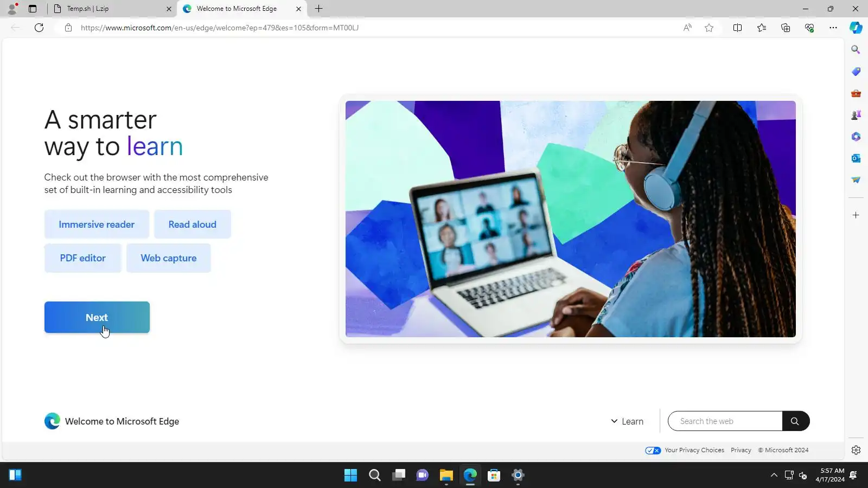868x488 pixels.
Task: Open Microsoft 365 in the sidebar
Action: click(x=856, y=137)
